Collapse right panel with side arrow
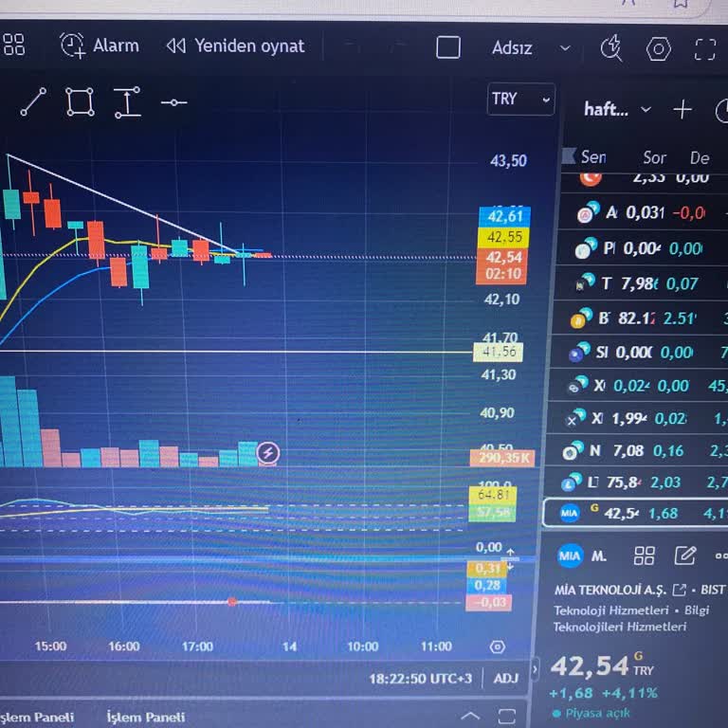 535,669
